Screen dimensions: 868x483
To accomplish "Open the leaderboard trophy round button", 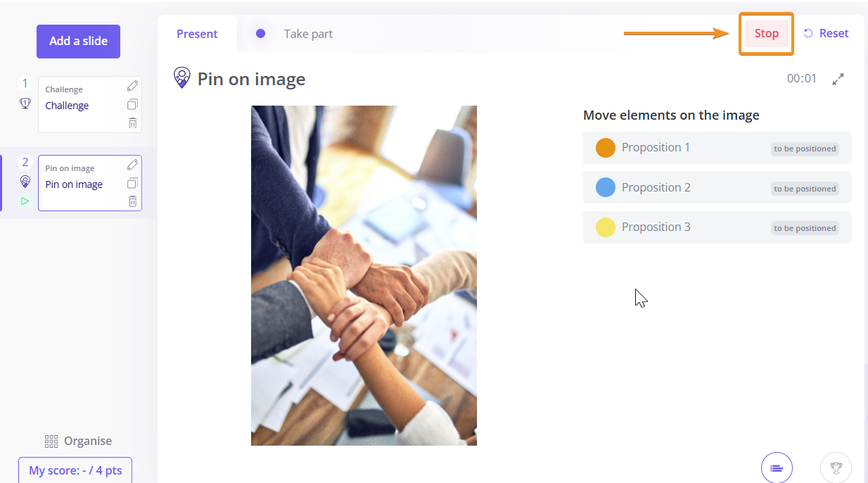I will [x=836, y=468].
